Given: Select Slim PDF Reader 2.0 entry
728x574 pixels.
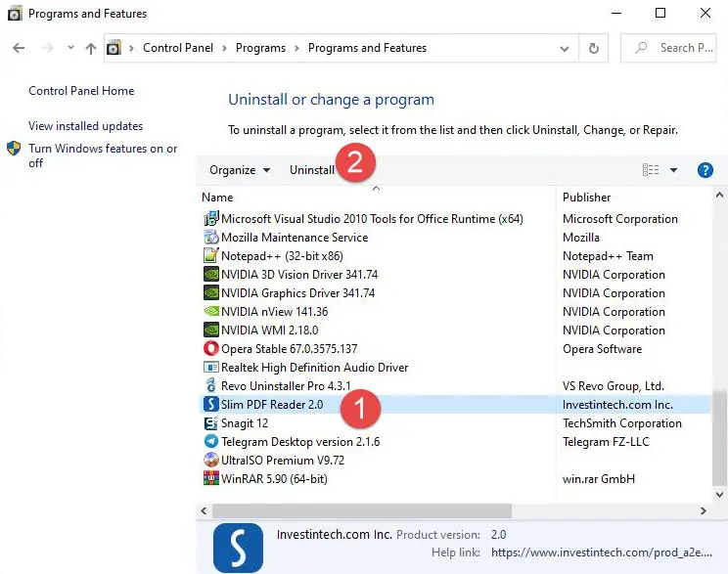Looking at the screenshot, I should 272,404.
